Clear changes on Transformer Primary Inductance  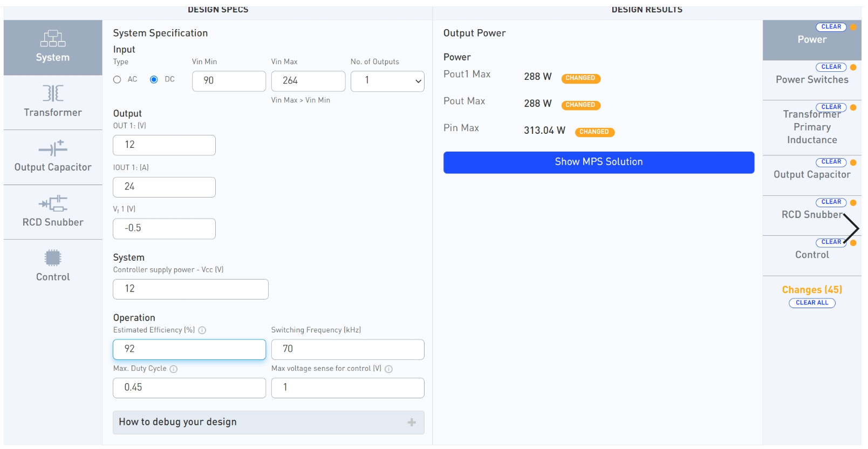pos(831,107)
